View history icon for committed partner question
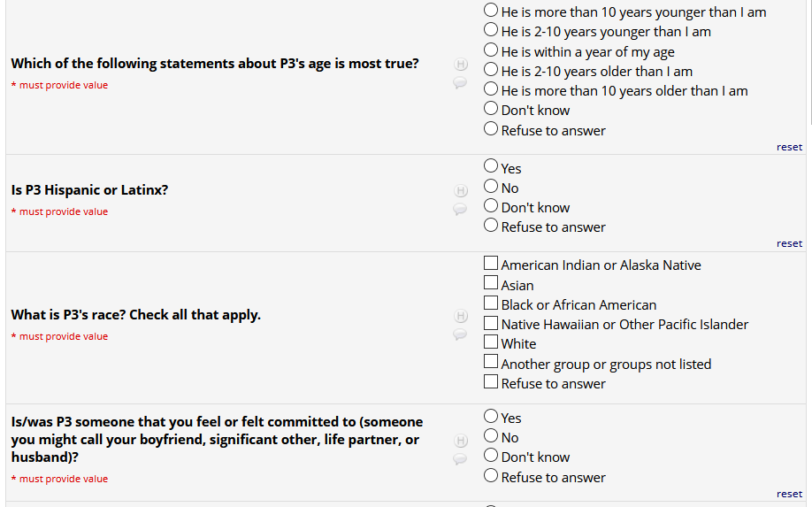The image size is (812, 507). [x=460, y=441]
